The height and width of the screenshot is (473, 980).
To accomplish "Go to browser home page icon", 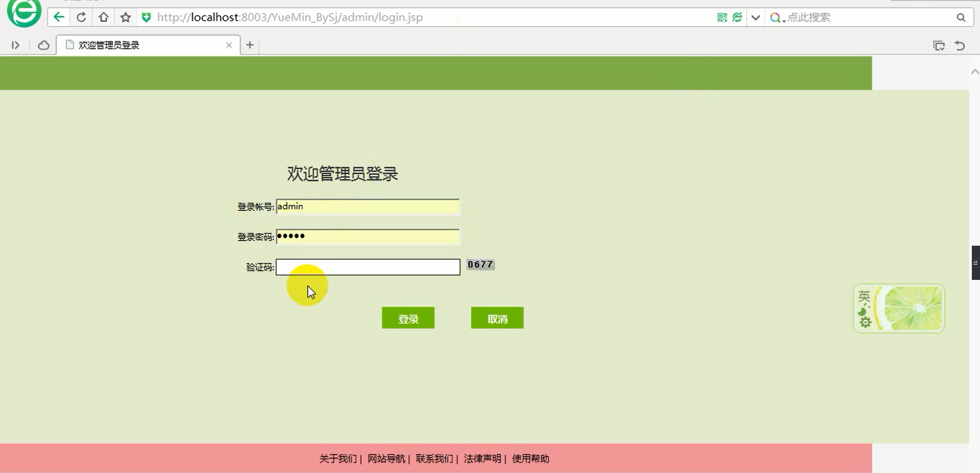I will 104,17.
